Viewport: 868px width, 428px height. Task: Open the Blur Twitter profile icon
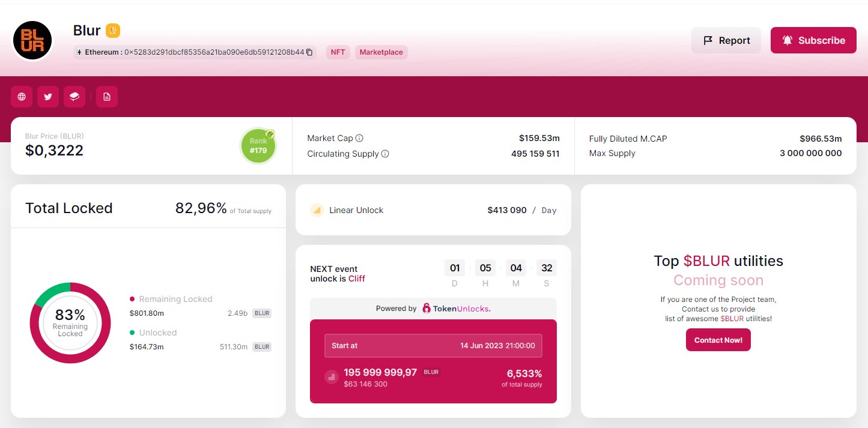pyautogui.click(x=48, y=97)
